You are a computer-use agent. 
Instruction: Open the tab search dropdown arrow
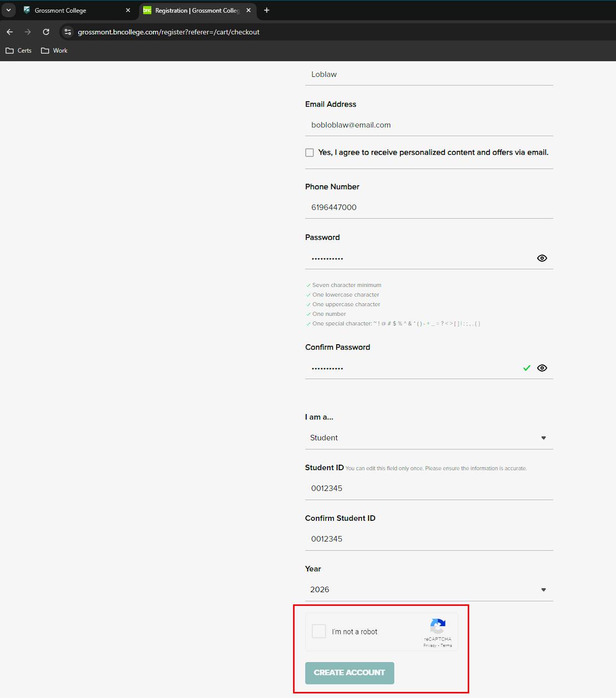click(9, 10)
